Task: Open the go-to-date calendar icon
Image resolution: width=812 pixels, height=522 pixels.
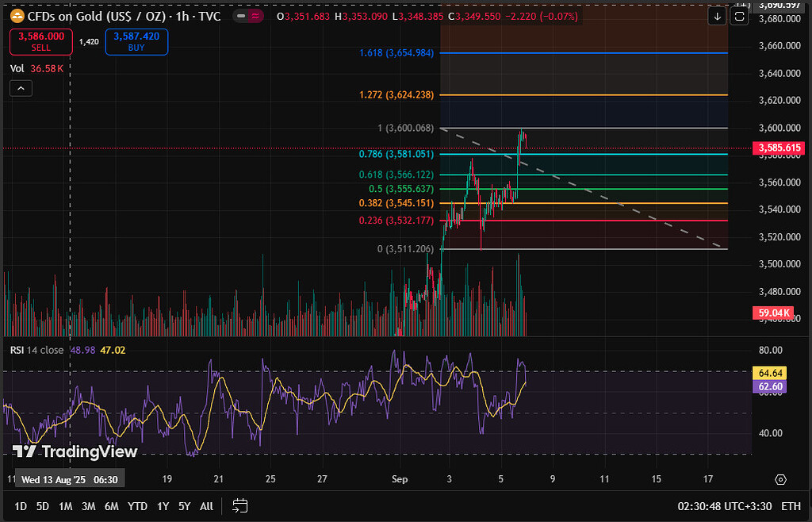Action: [240, 505]
